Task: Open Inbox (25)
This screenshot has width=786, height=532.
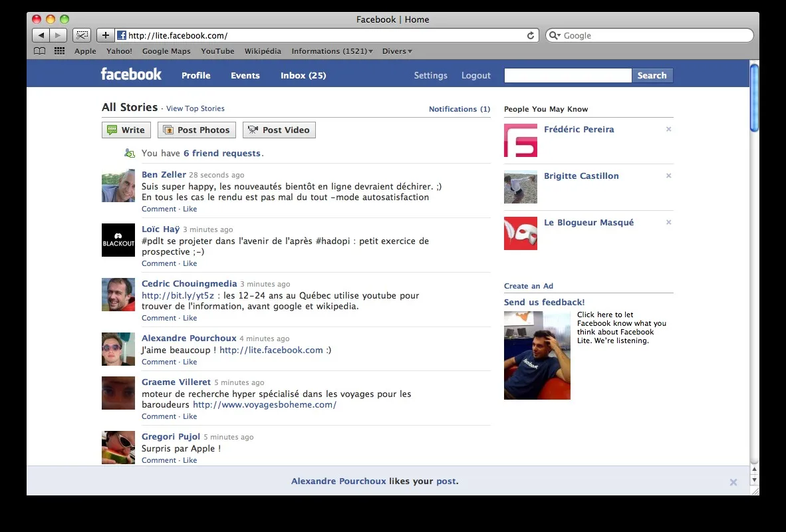Action: click(303, 75)
